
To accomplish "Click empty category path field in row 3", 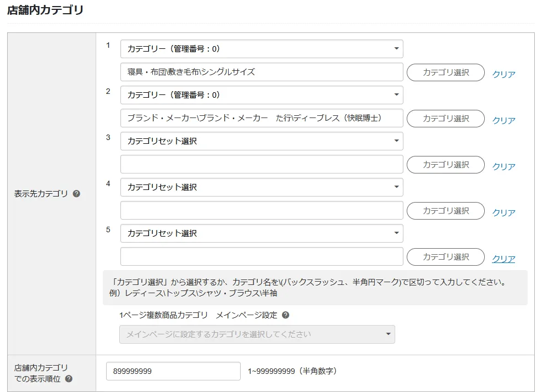I will (x=262, y=164).
